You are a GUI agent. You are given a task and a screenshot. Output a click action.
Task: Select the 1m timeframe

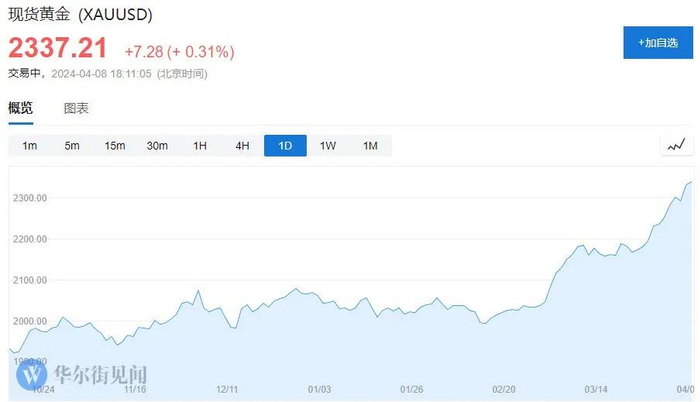(x=30, y=146)
